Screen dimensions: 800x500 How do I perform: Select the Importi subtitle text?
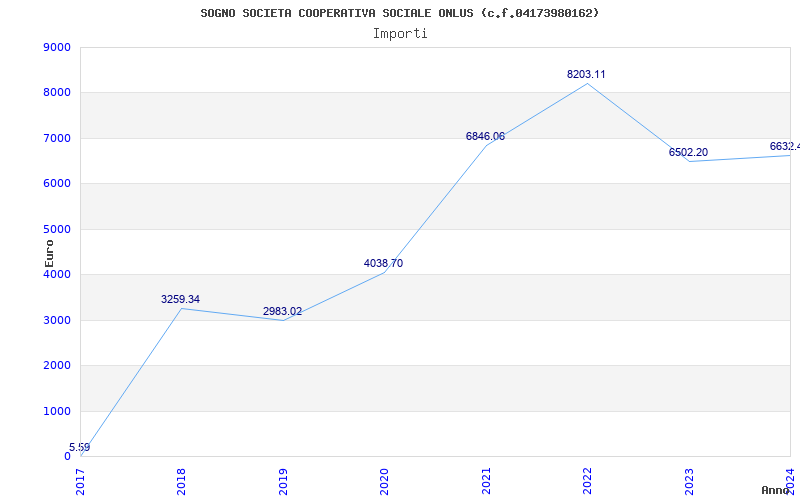[400, 34]
